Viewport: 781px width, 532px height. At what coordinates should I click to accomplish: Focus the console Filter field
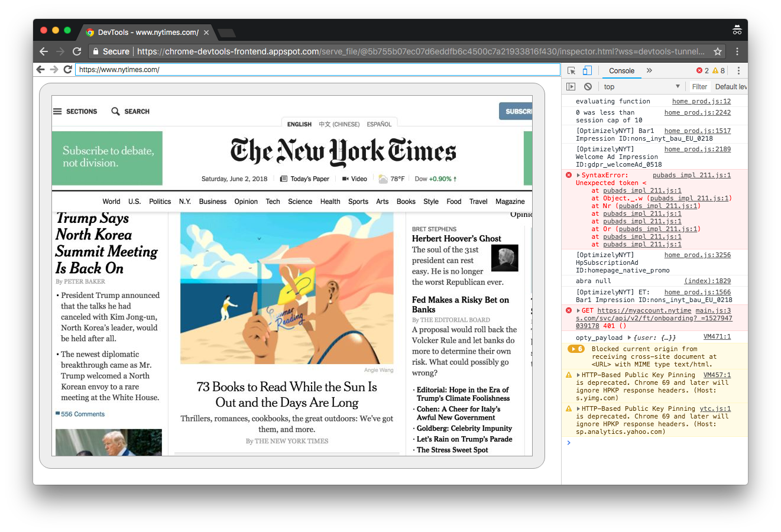point(699,86)
